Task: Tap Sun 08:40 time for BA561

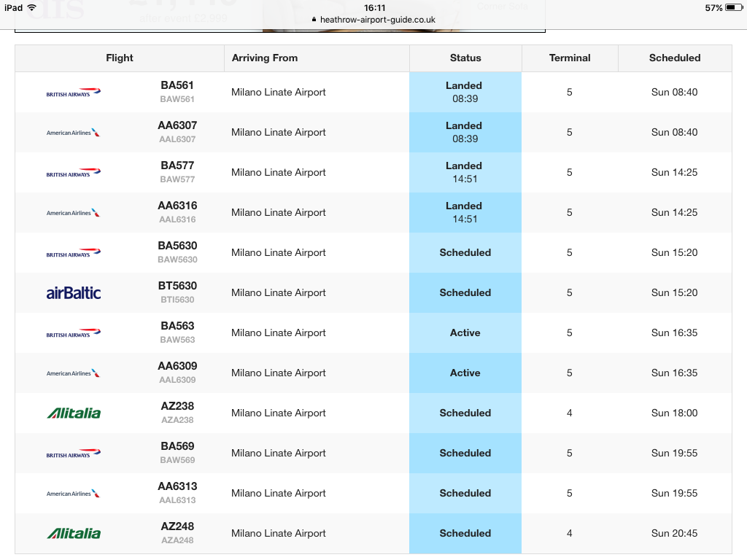Action: pos(674,92)
